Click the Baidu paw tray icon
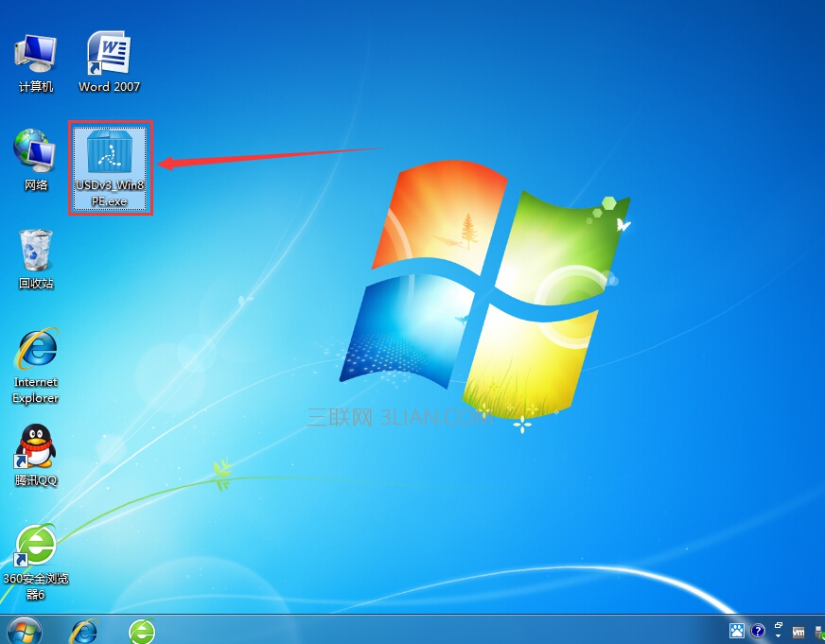The image size is (825, 644). click(737, 631)
